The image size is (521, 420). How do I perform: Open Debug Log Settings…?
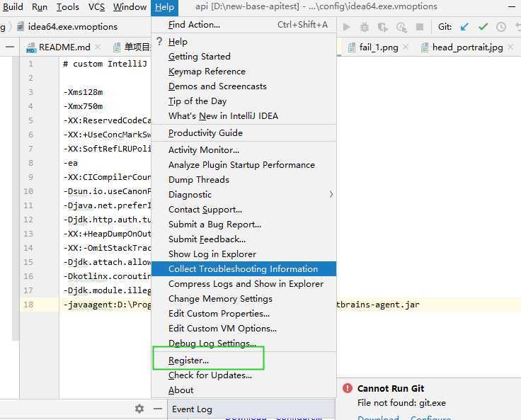(244, 344)
